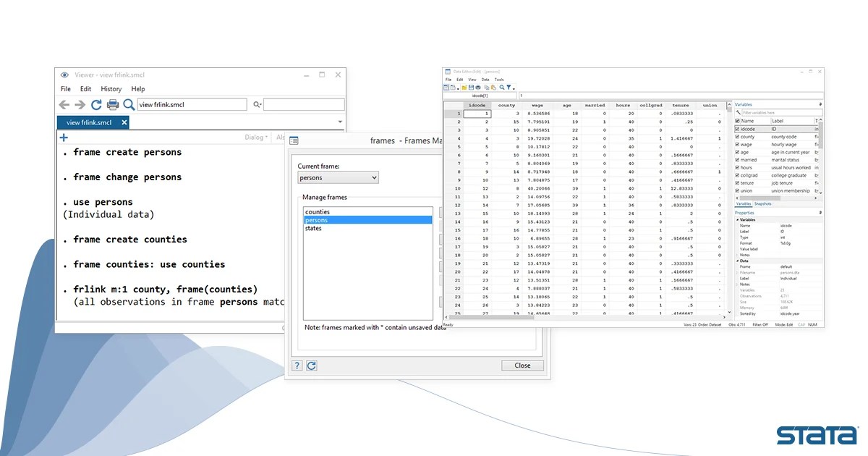Click the Paste icon in the Data Editor
The width and height of the screenshot is (868, 456).
click(493, 87)
